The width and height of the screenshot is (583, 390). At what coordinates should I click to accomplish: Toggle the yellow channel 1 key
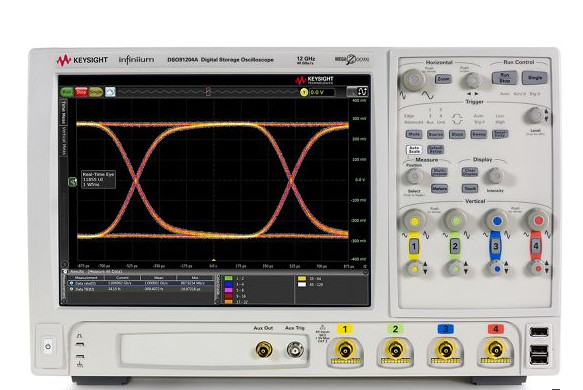(414, 246)
